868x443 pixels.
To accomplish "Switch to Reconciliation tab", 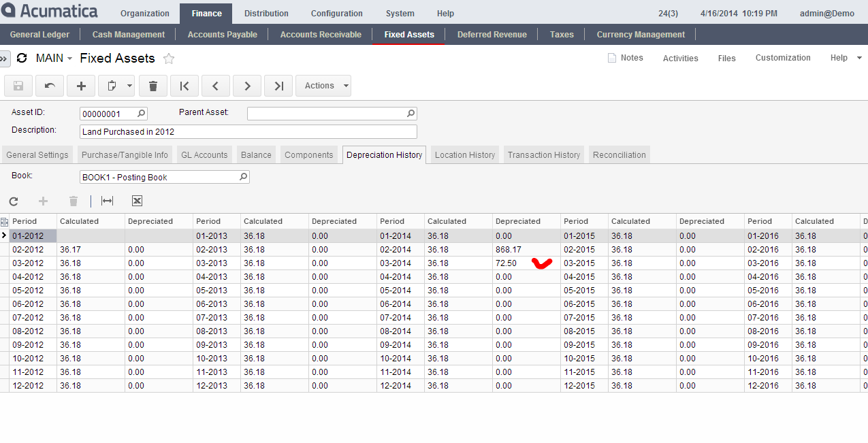I will click(x=620, y=155).
